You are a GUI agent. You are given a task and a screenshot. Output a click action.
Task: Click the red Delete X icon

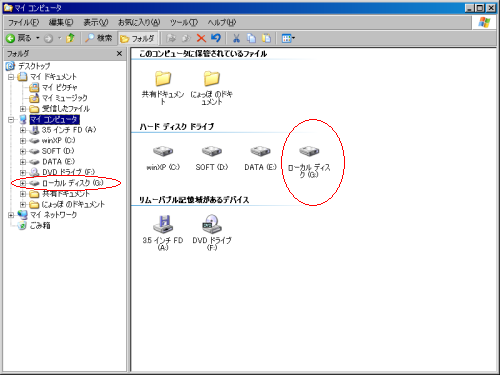point(201,38)
